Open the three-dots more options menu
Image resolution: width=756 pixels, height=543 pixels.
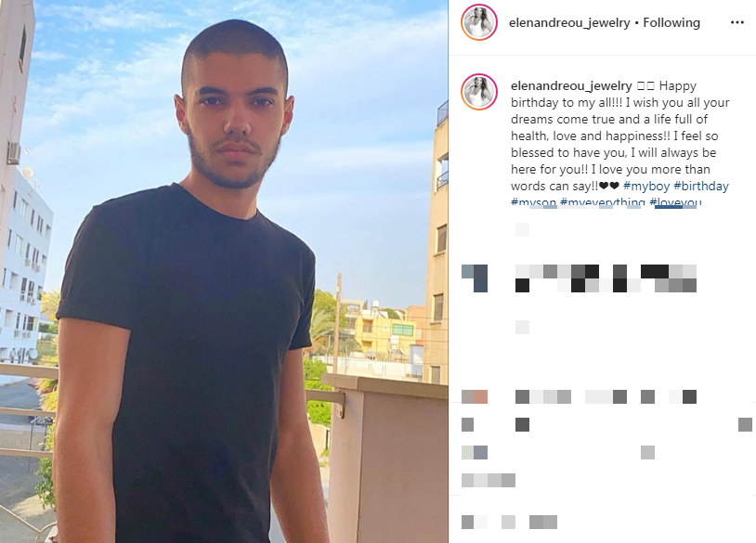click(736, 22)
